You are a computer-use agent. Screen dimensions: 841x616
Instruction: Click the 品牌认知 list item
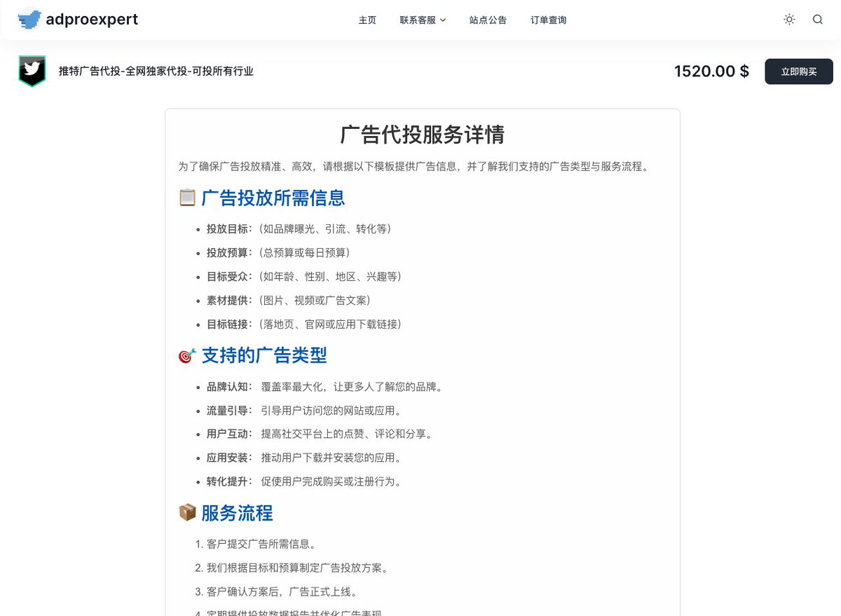tap(324, 387)
